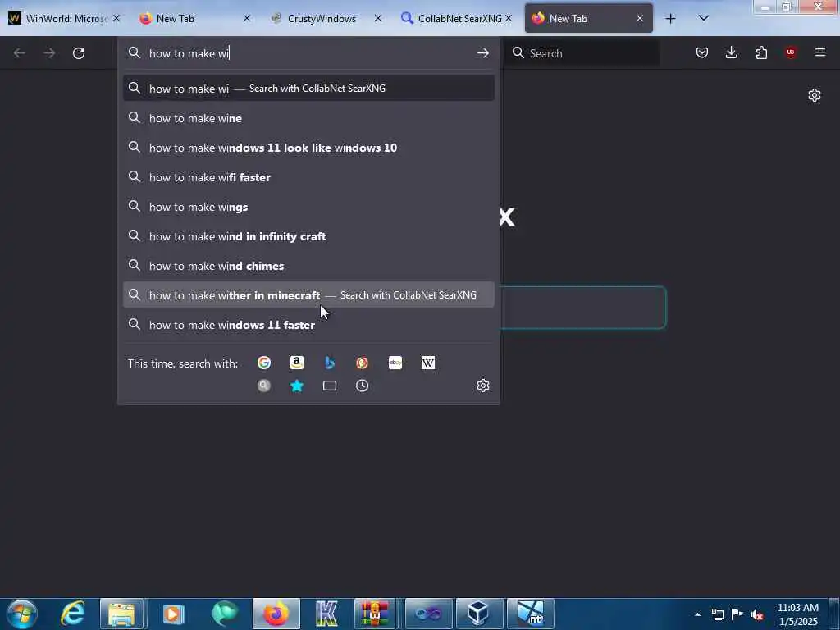Search this time with Bing

pos(330,363)
